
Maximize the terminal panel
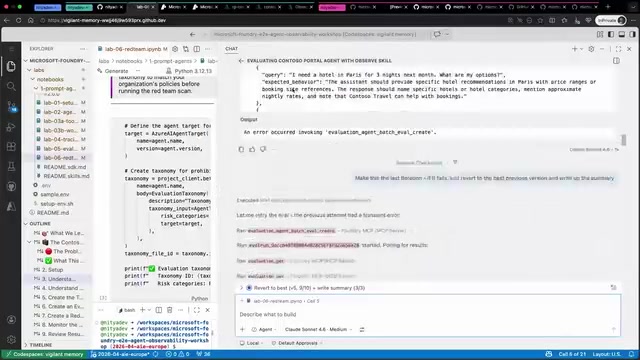pos(197,310)
